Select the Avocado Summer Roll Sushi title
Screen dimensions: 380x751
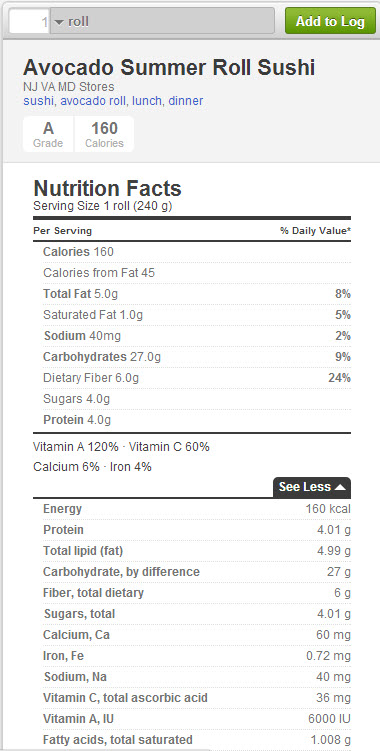tap(169, 68)
